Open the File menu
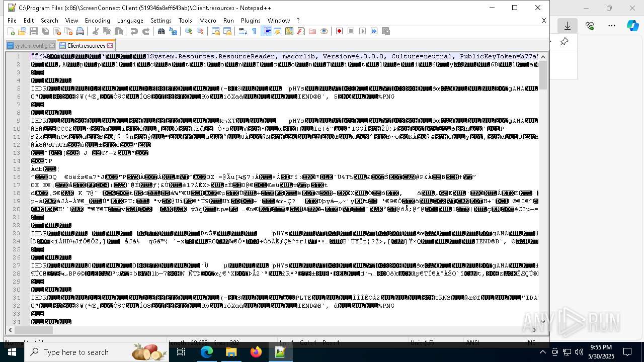Viewport: 644px width, 362px height. click(x=12, y=21)
